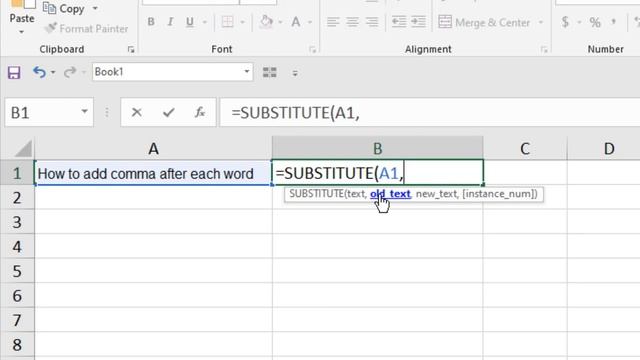Click the Font Color letter A icon
This screenshot has width=640, height=360.
pyautogui.click(x=296, y=22)
